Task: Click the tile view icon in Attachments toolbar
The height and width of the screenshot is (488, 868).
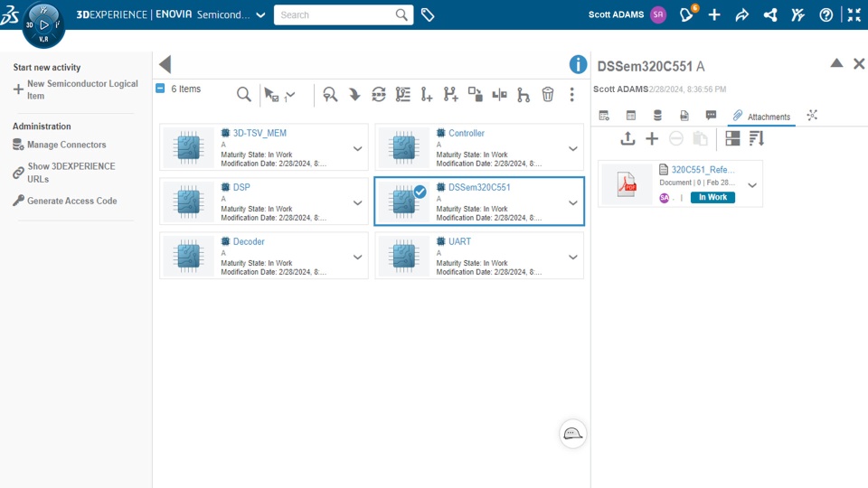Action: 732,138
